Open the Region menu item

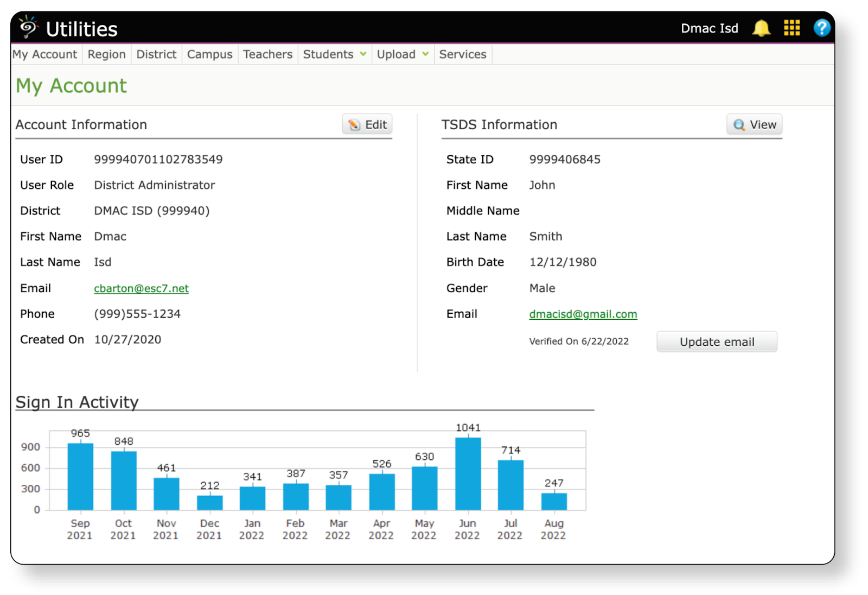[106, 54]
